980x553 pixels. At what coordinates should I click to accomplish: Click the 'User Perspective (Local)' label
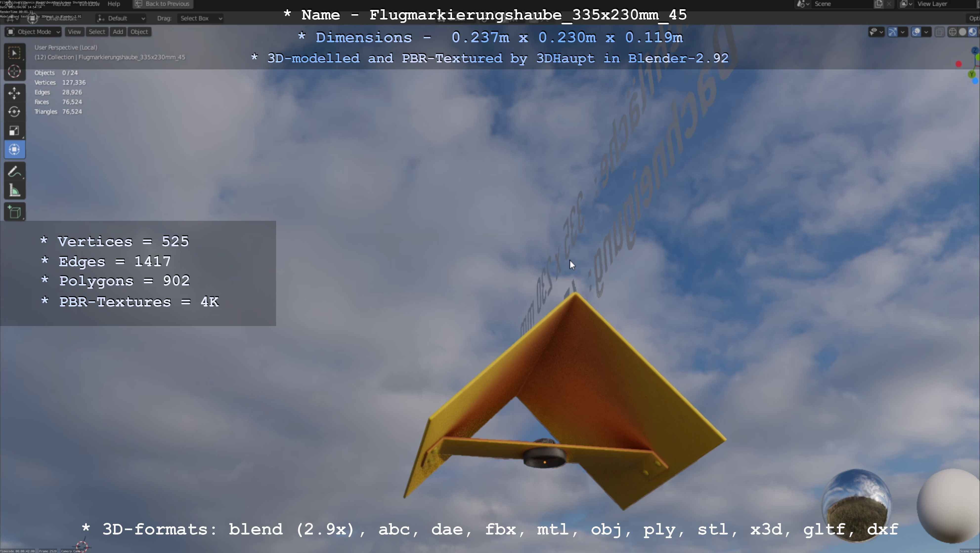point(66,47)
